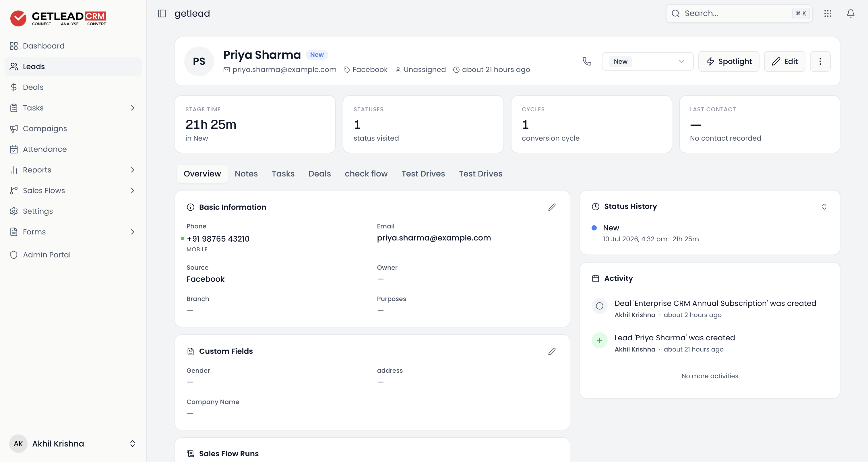Click phone number +91 98765 43210
The width and height of the screenshot is (868, 462).
(218, 239)
